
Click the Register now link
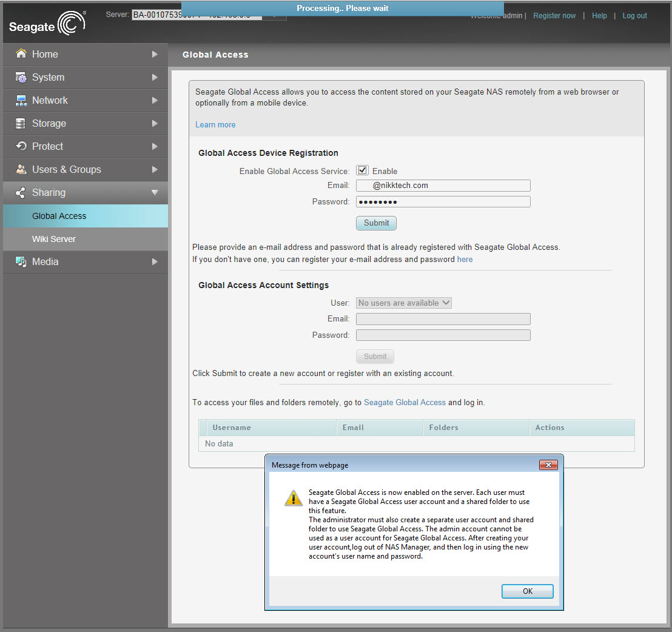(x=554, y=15)
